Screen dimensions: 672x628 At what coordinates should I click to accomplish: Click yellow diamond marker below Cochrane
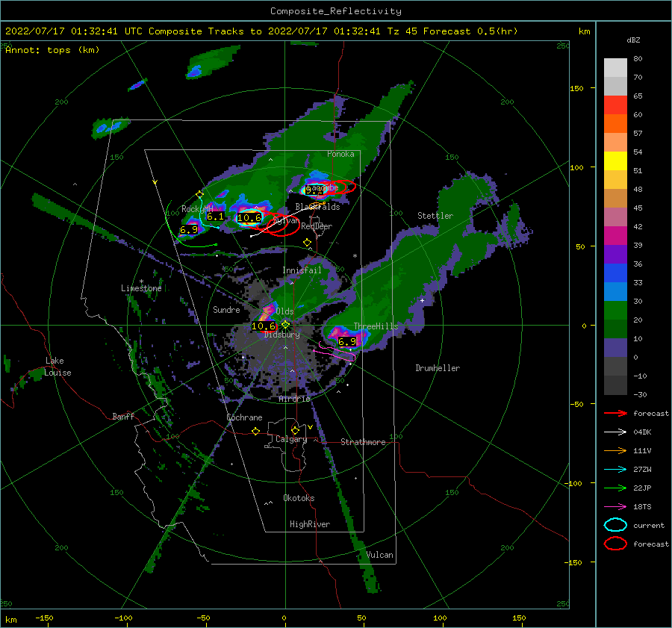coord(256,431)
